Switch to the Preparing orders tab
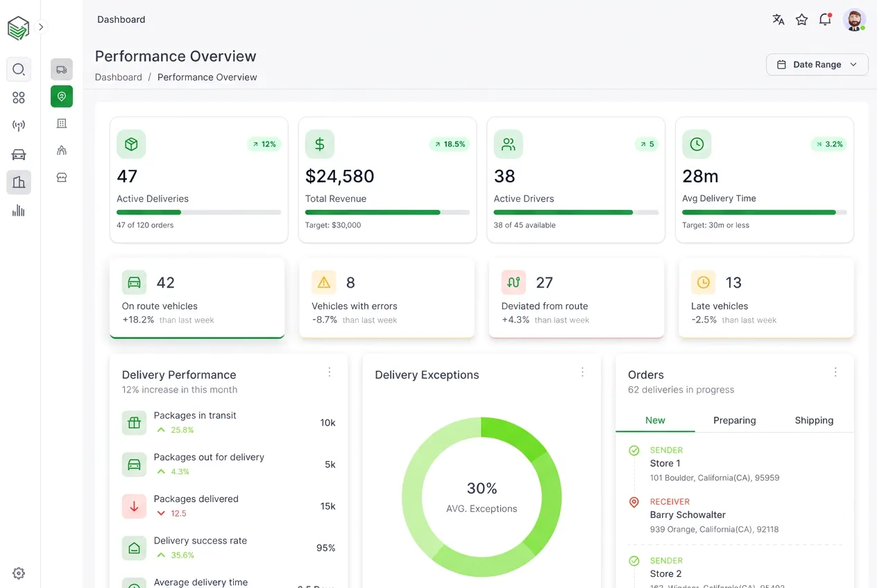Viewport: 877px width, 588px height. tap(735, 420)
